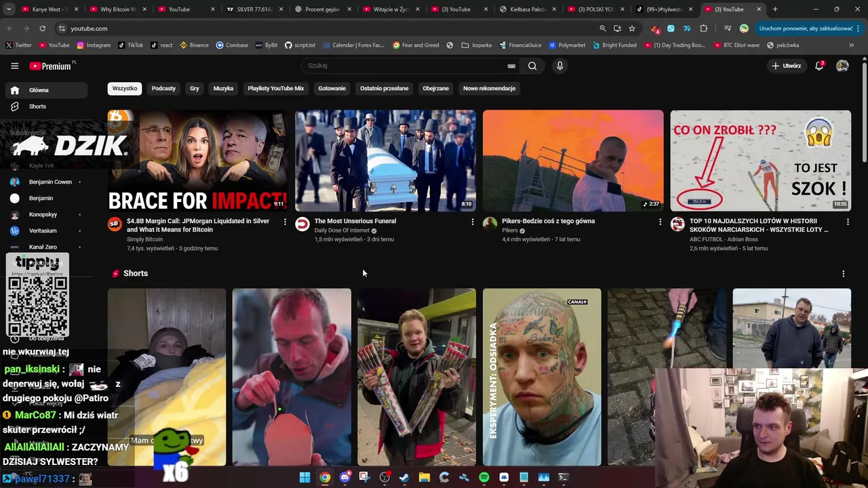Select the Playlisty YouTube Mix chip
Screen dimensions: 868x488
coord(276,88)
